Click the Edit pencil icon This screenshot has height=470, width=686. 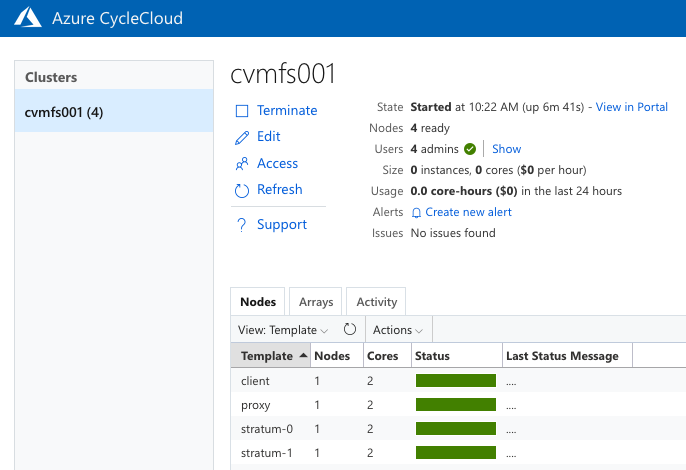click(241, 137)
